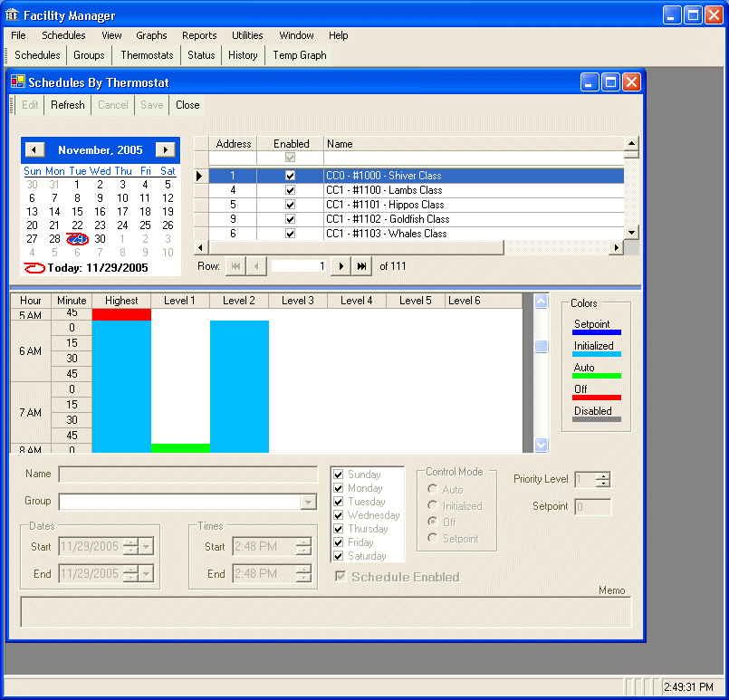Toggle Enabled for Lambs Class row
The image size is (729, 700).
290,190
